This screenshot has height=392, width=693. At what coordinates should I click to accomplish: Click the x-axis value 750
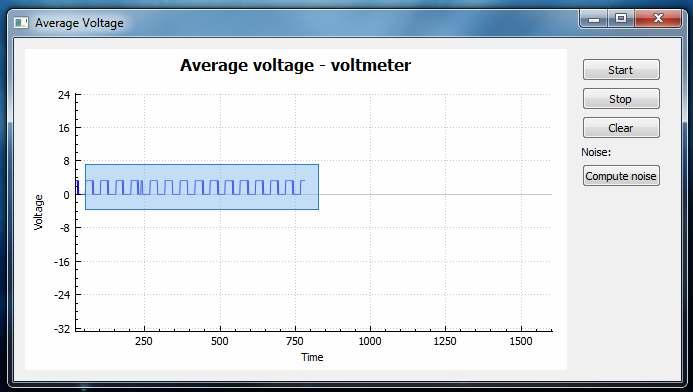coord(295,341)
